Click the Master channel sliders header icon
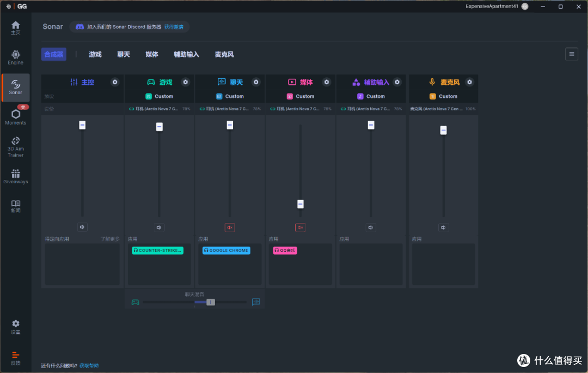Screen dimensions: 588x373 pyautogui.click(x=74, y=82)
